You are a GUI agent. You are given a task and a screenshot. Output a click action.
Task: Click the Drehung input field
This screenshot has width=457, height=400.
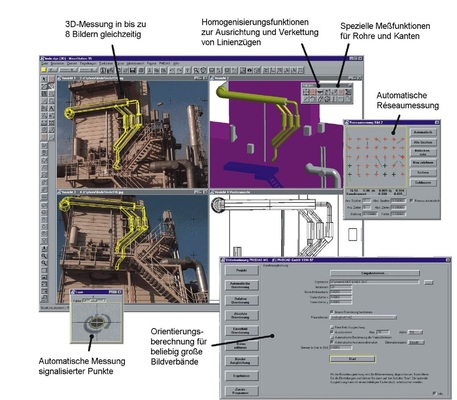pos(370,214)
